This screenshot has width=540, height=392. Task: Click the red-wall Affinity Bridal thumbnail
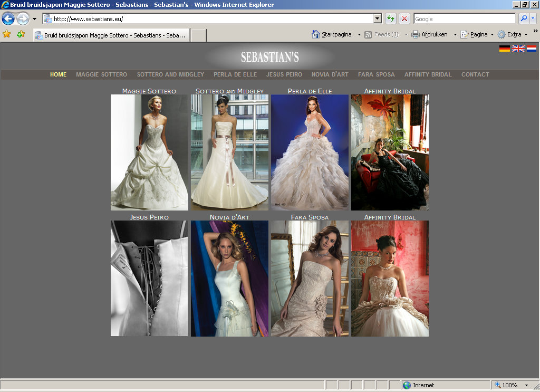click(x=390, y=279)
